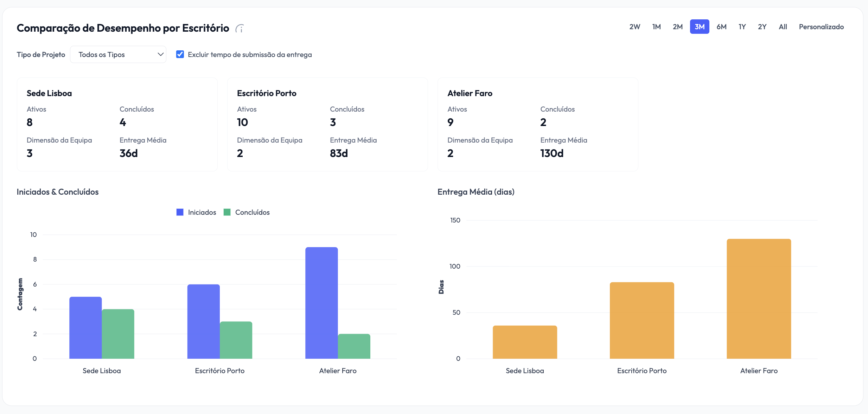Uncheck Excluir tempo de submissão da entrega
Screen dimensions: 868x414
[180, 54]
